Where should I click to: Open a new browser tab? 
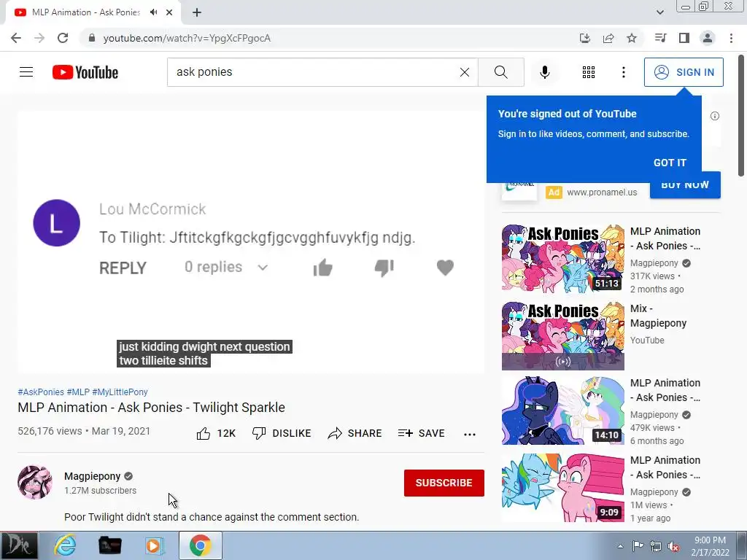tap(197, 12)
